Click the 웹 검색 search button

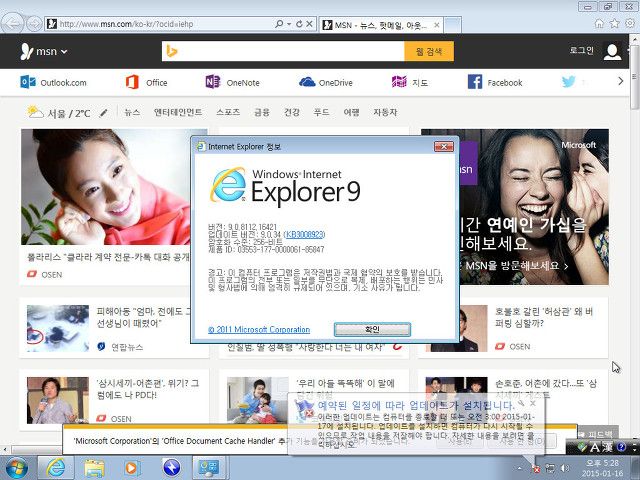tap(429, 51)
